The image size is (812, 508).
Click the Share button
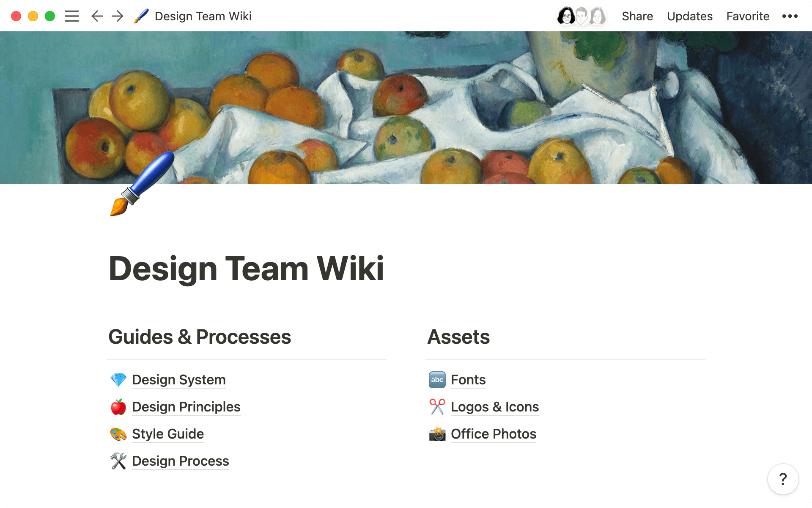pyautogui.click(x=637, y=16)
